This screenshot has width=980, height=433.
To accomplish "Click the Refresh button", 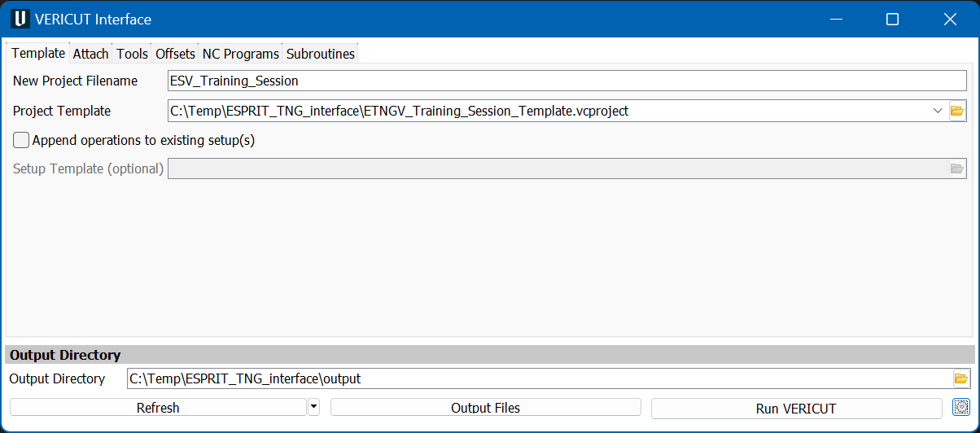I will pos(158,408).
